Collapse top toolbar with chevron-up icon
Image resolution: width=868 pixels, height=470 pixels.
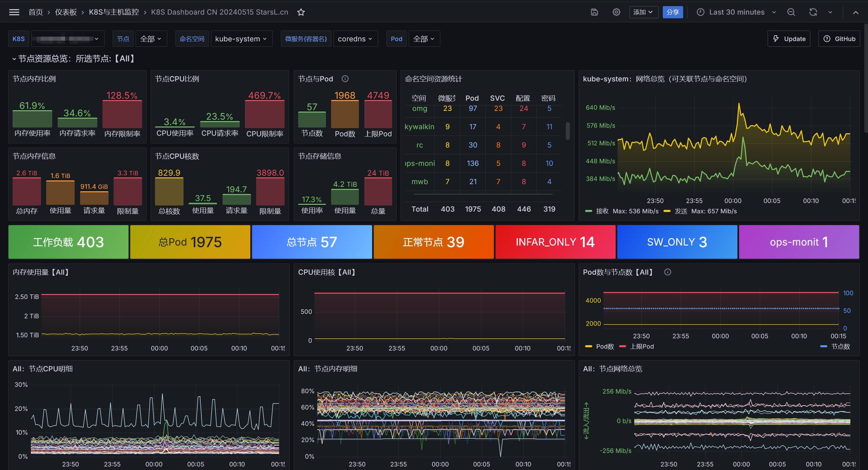[855, 12]
